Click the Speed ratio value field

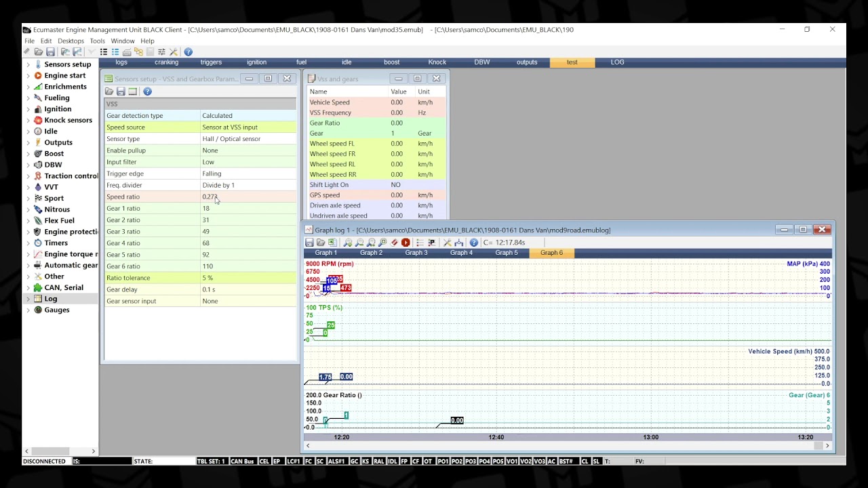(248, 197)
